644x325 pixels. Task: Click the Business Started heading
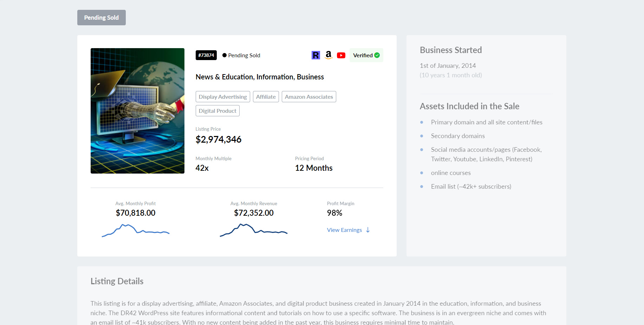[451, 50]
